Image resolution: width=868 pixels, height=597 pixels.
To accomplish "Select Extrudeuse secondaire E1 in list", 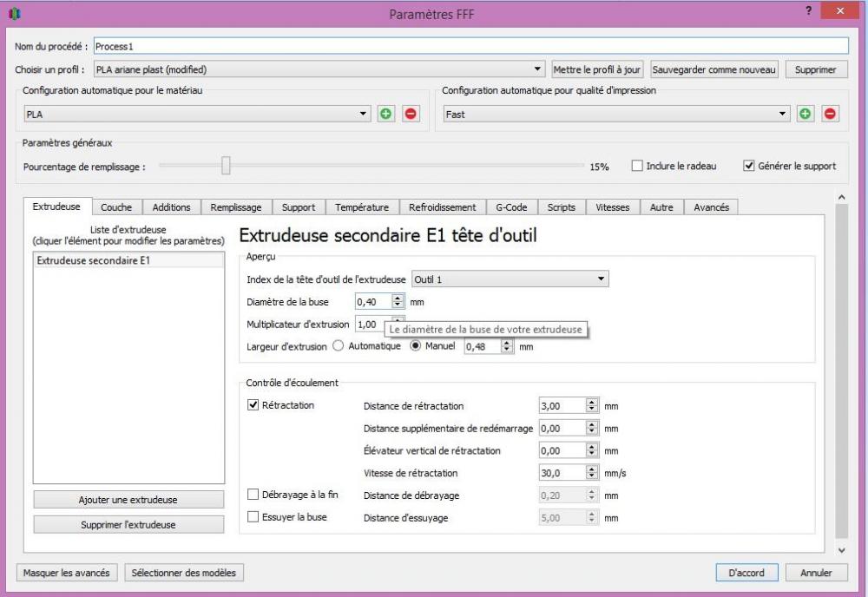I will pyautogui.click(x=128, y=260).
